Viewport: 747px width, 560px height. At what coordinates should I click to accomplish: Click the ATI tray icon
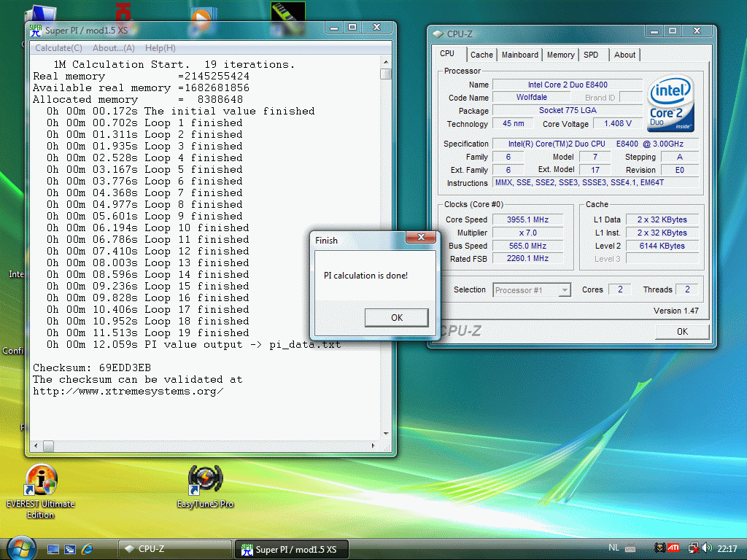pos(673,548)
